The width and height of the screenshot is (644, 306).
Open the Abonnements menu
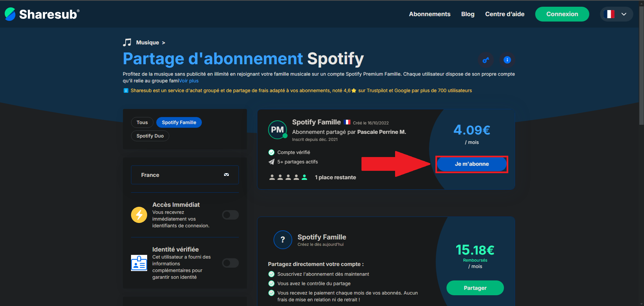[430, 14]
